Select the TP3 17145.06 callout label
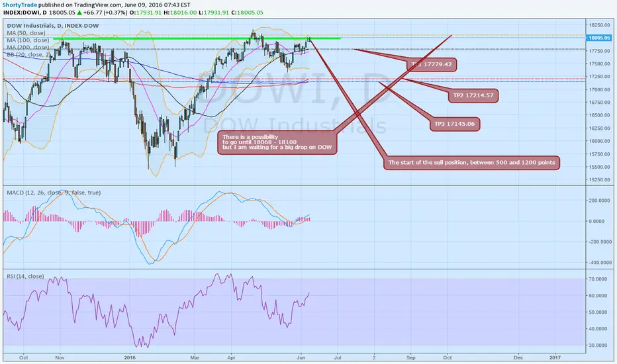The image size is (617, 364). pyautogui.click(x=455, y=124)
